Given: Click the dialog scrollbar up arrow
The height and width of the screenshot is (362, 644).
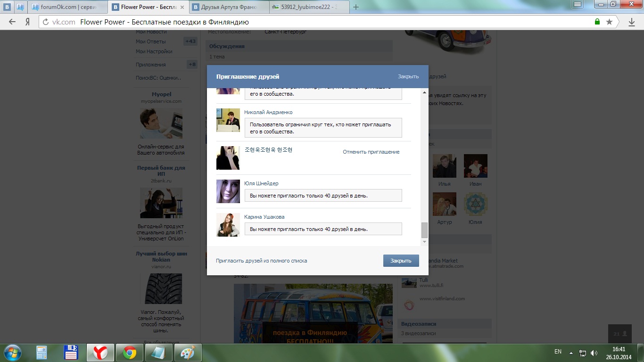Looking at the screenshot, I should 424,92.
